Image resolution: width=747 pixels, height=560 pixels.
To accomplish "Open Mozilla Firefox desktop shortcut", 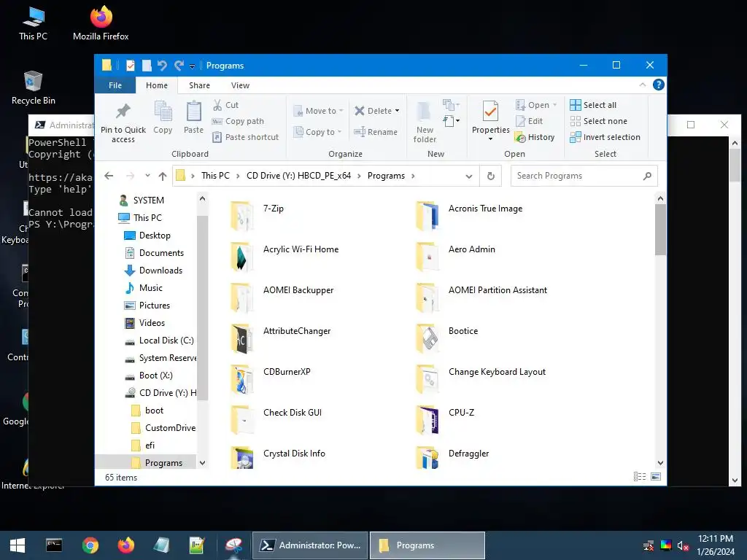I will point(101,23).
